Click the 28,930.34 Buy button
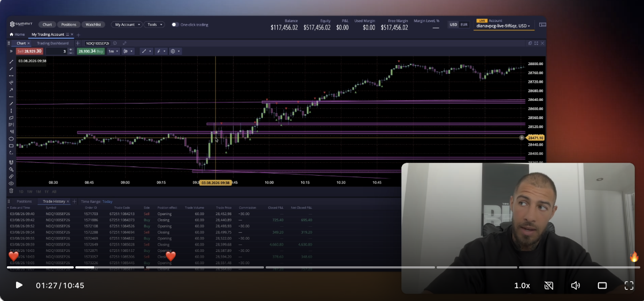Image resolution: width=644 pixels, height=301 pixels. coord(91,51)
